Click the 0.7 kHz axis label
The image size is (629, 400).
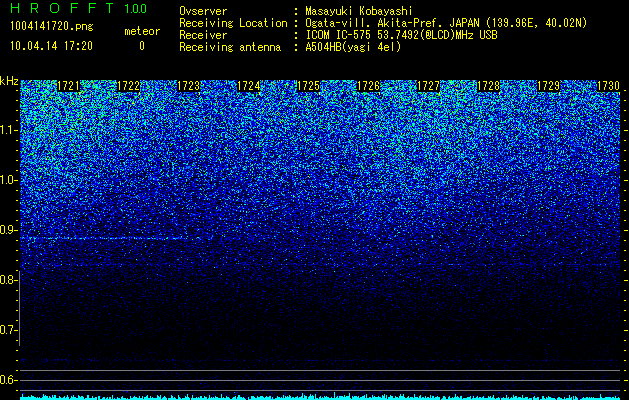(9, 330)
